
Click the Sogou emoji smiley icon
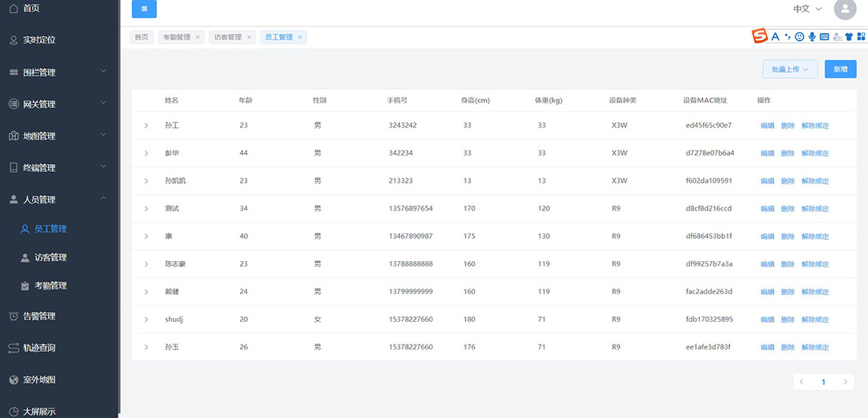click(799, 36)
